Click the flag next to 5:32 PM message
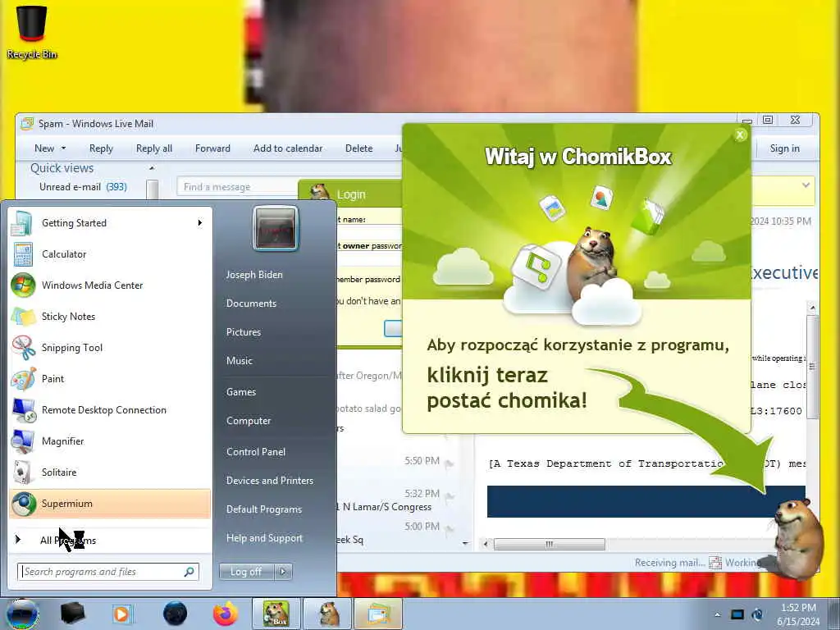 (449, 496)
